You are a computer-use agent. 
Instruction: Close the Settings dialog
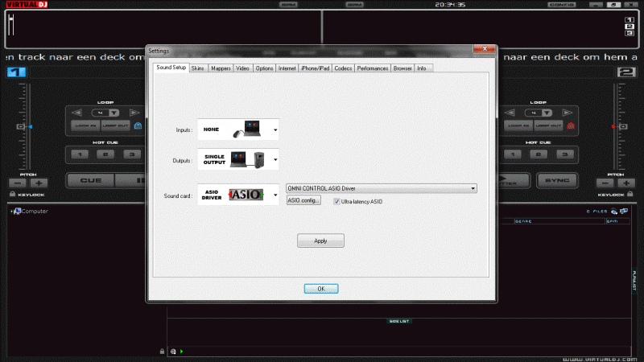485,49
